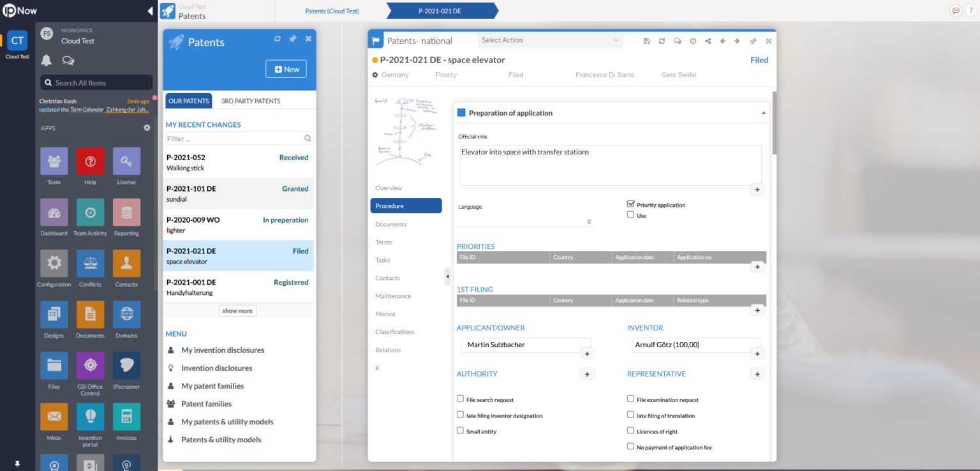Enable File examination request
This screenshot has height=471, width=980.
630,398
